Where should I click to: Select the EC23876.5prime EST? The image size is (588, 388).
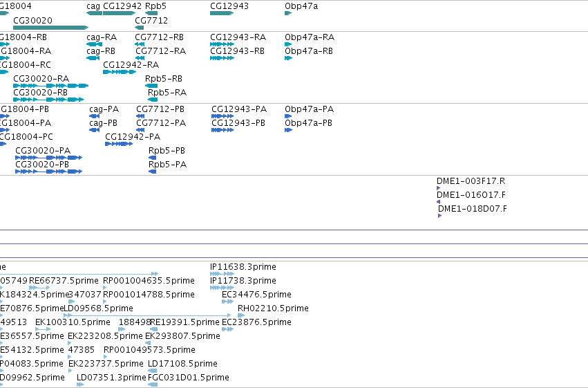pos(227,329)
